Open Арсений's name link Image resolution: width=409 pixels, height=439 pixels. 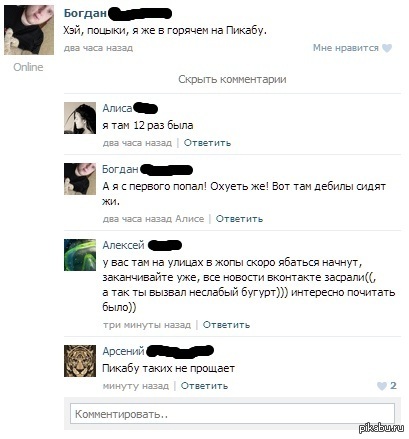123,351
